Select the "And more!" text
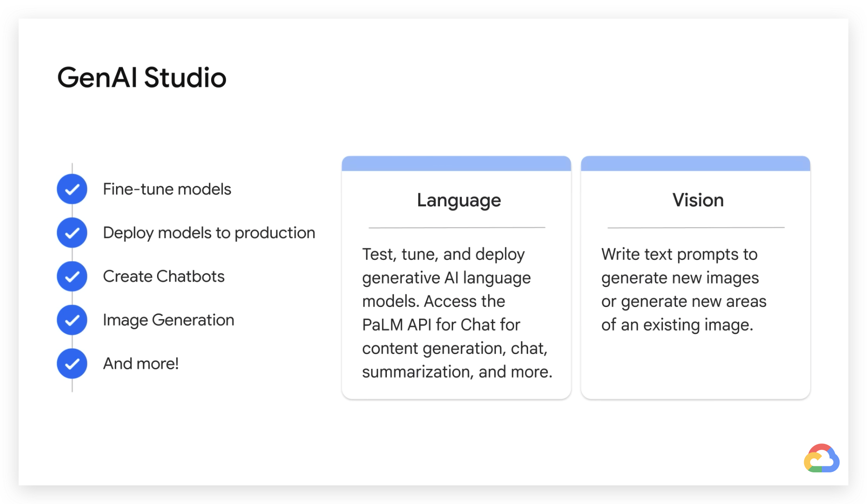 (x=141, y=363)
